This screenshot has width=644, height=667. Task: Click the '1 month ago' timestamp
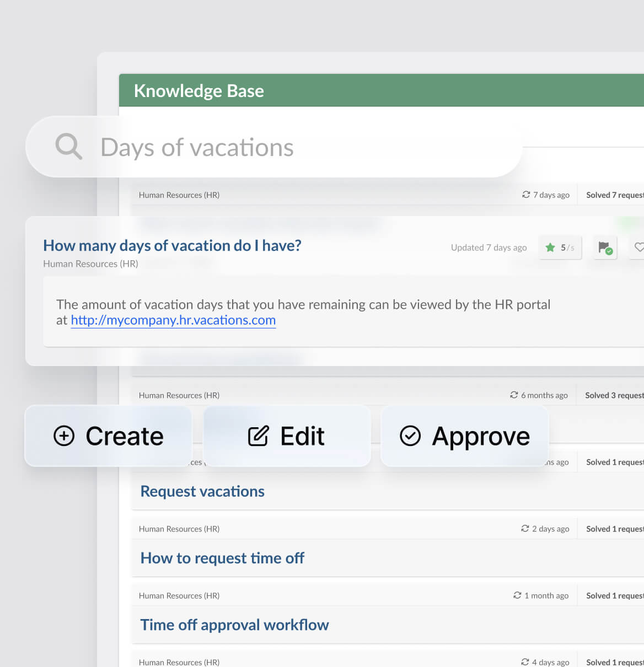(x=546, y=595)
